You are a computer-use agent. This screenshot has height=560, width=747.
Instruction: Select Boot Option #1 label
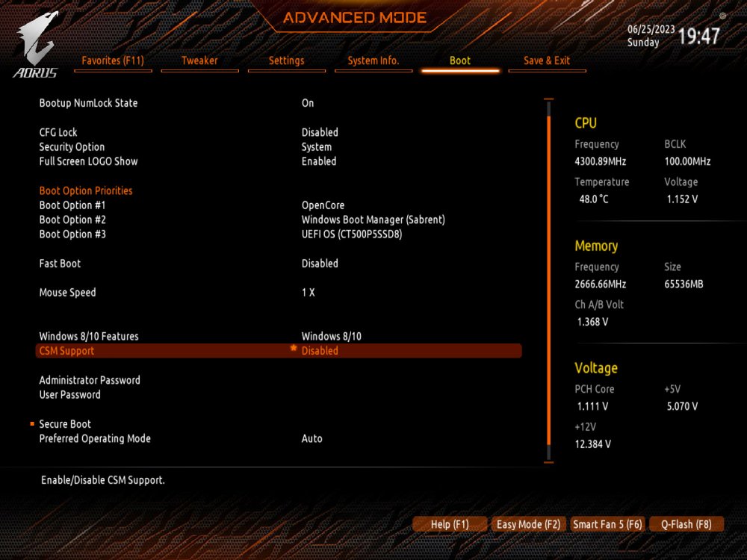coord(72,205)
